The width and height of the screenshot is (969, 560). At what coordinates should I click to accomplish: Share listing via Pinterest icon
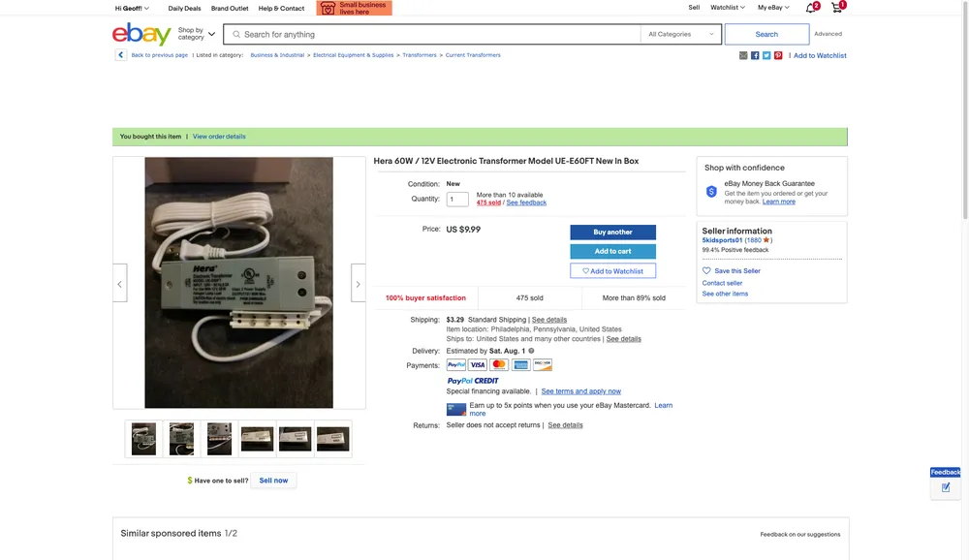[x=778, y=55]
